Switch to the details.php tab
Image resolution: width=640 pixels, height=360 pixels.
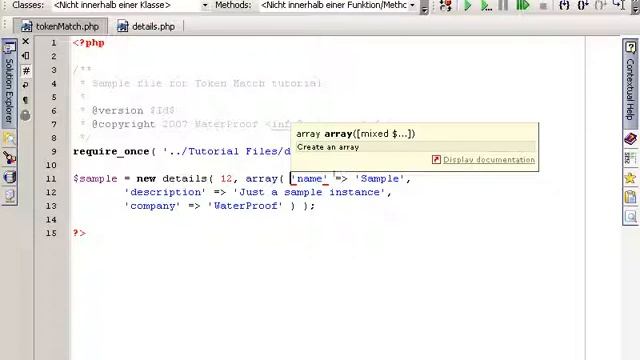point(146,27)
